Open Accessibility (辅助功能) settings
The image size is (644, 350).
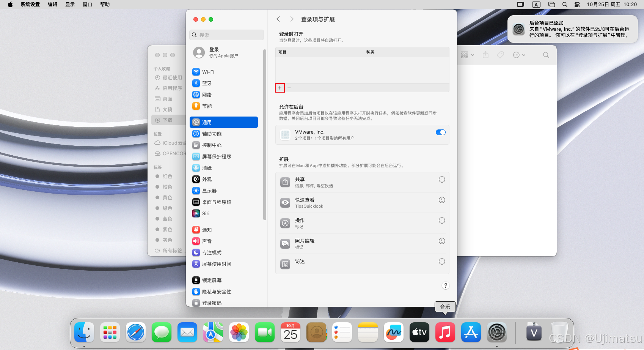click(224, 134)
